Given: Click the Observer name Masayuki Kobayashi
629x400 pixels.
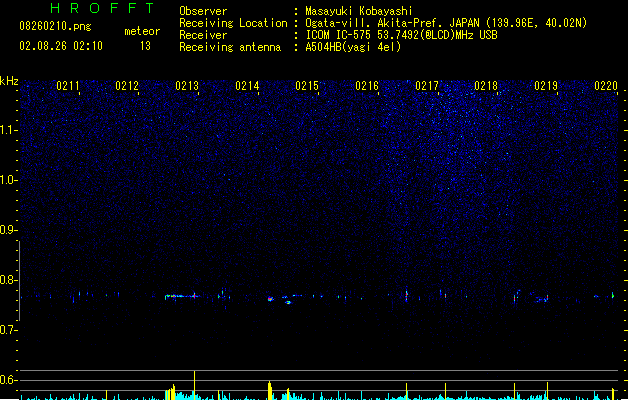Looking at the screenshot, I should pyautogui.click(x=359, y=11).
